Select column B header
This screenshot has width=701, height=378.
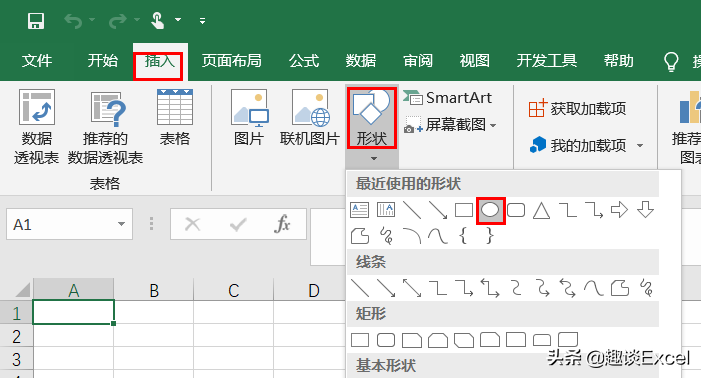tap(154, 290)
